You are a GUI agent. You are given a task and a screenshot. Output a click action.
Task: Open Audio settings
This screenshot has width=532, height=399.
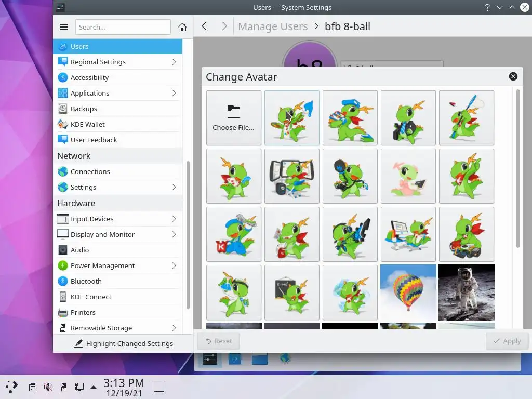117,250
